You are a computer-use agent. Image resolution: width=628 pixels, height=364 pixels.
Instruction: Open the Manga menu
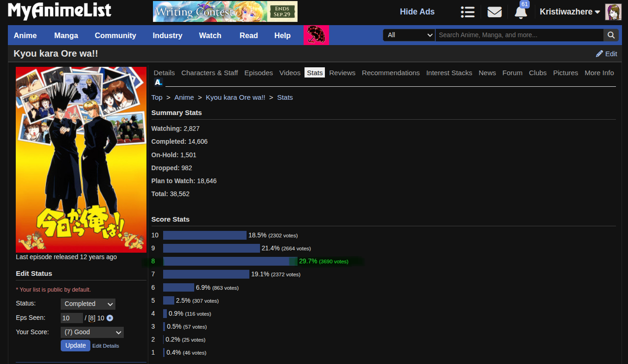[66, 35]
